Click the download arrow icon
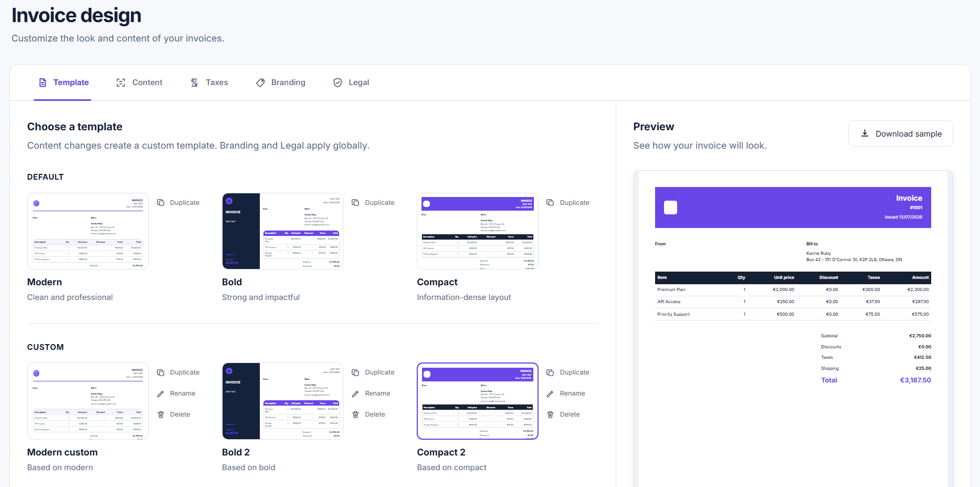This screenshot has height=487, width=980. [865, 133]
